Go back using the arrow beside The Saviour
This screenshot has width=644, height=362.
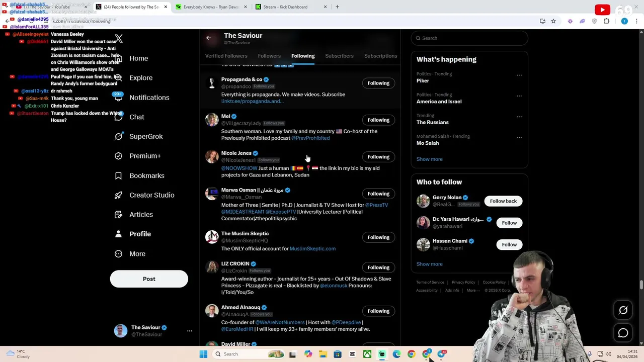(x=209, y=38)
